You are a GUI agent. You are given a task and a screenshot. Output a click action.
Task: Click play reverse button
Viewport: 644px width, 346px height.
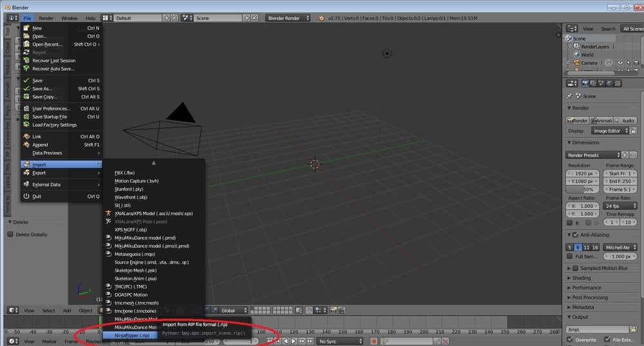click(x=285, y=341)
